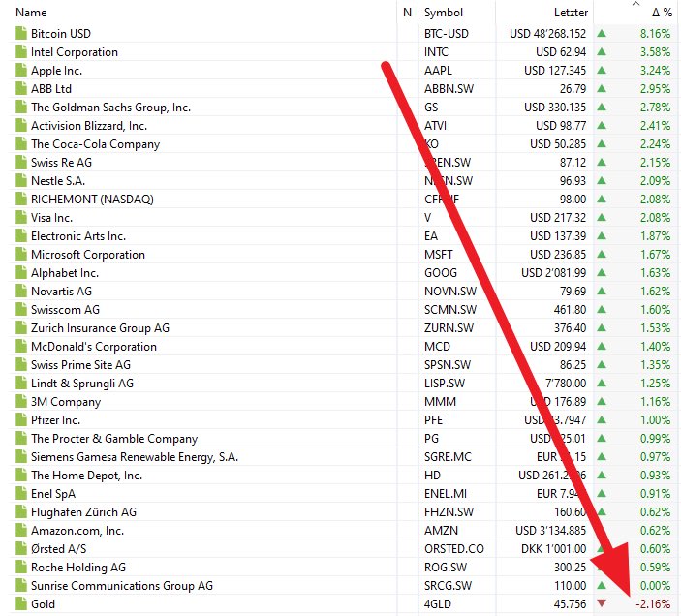Select the Roche Holding AG name
Image resolution: width=681 pixels, height=616 pixels.
click(78, 567)
